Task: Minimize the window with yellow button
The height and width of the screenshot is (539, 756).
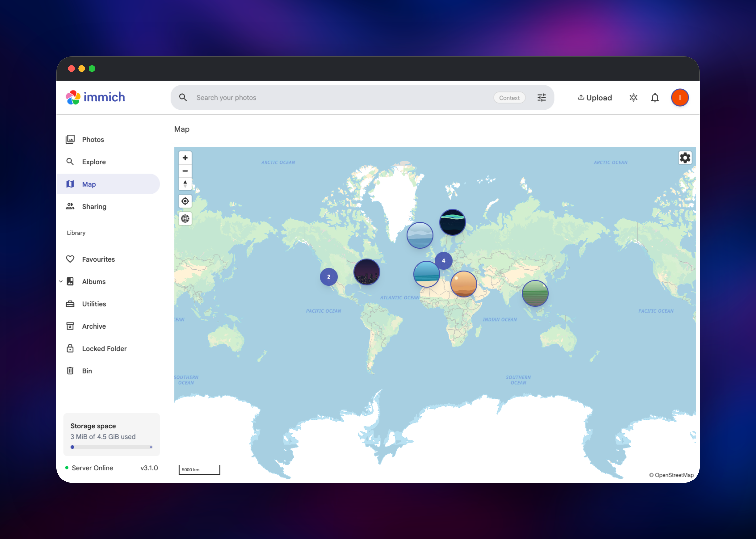Action: [x=82, y=68]
